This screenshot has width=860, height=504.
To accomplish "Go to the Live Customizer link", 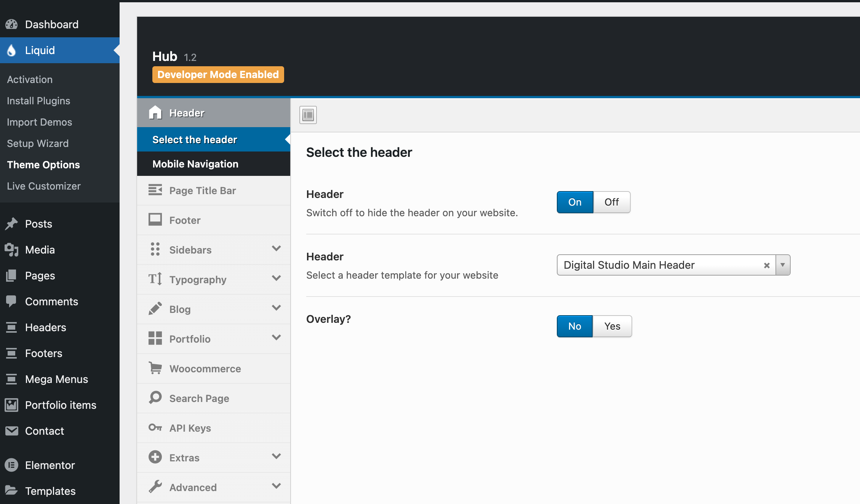I will pos(43,186).
